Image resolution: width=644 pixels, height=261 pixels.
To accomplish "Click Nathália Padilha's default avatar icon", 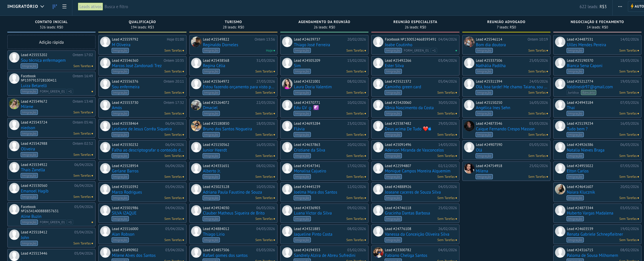I will (469, 63).
